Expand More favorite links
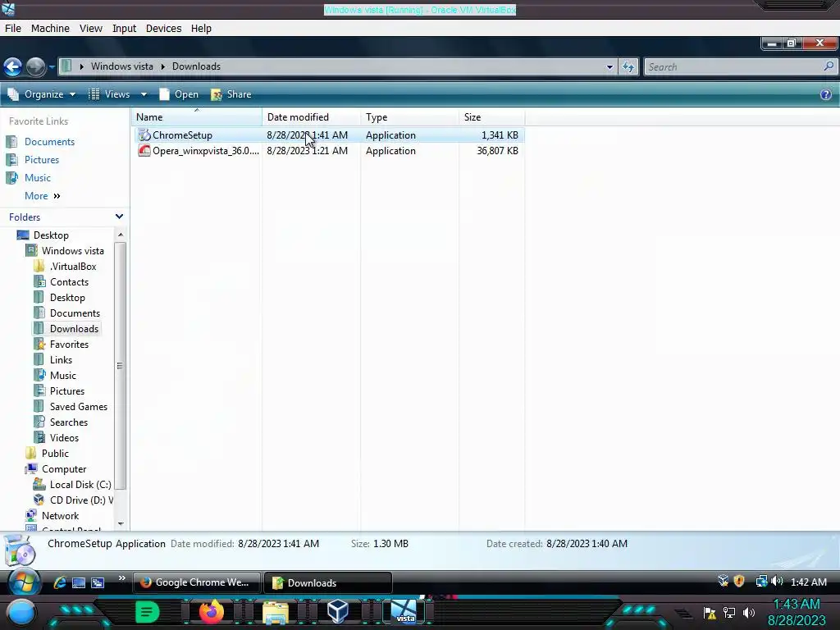 coord(43,196)
